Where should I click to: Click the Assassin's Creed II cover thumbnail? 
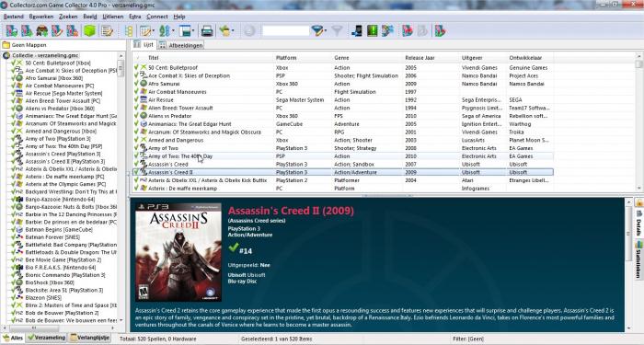178,252
